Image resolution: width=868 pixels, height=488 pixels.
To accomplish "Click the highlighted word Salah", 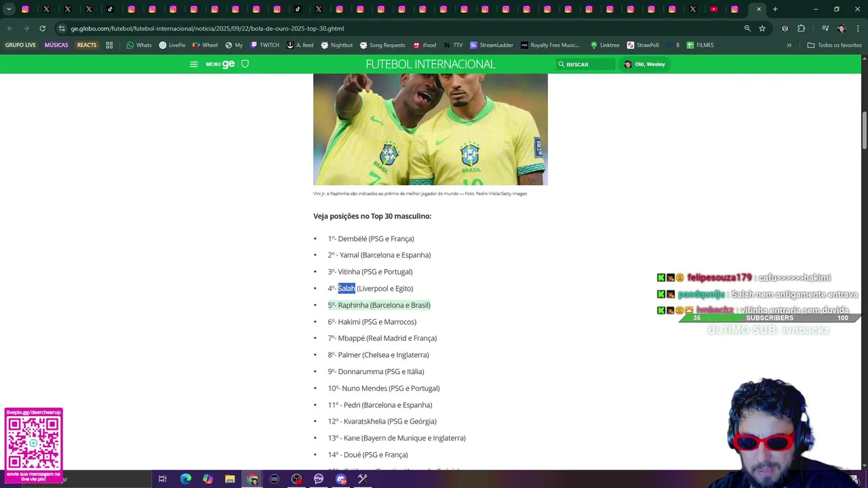I will (347, 289).
